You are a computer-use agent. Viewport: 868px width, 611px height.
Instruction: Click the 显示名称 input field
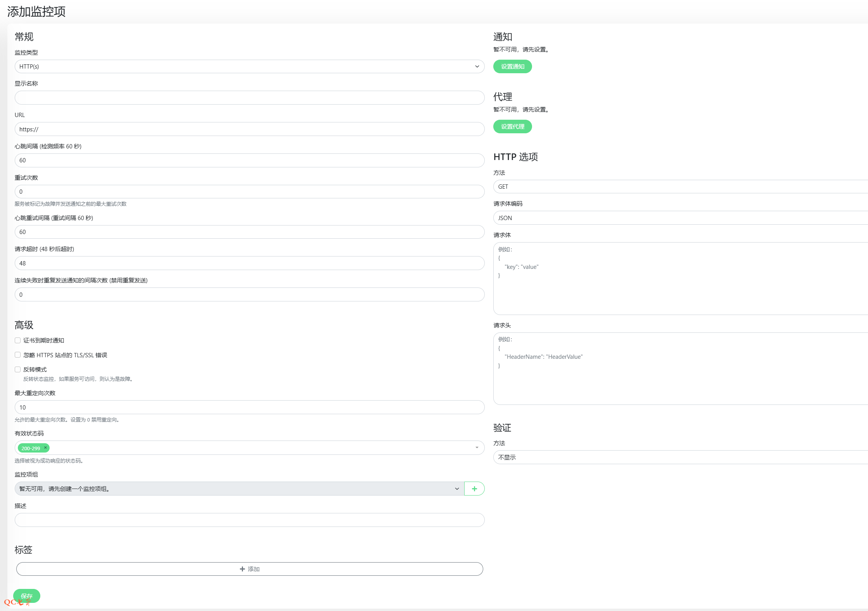[250, 98]
